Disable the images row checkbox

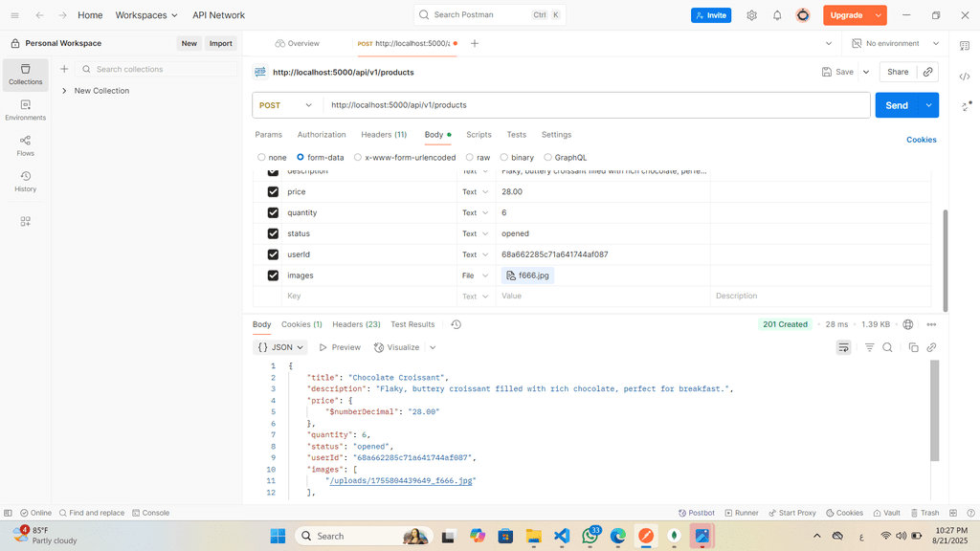point(273,275)
